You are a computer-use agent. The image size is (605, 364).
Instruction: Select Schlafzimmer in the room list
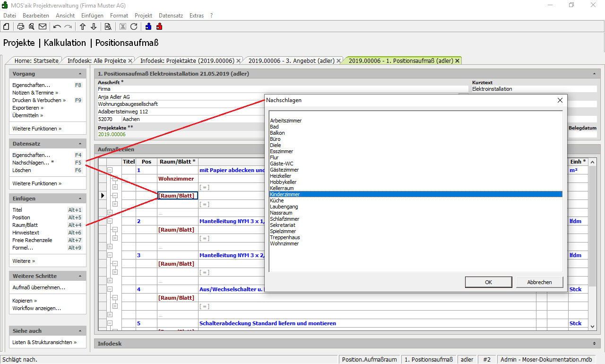click(x=285, y=219)
